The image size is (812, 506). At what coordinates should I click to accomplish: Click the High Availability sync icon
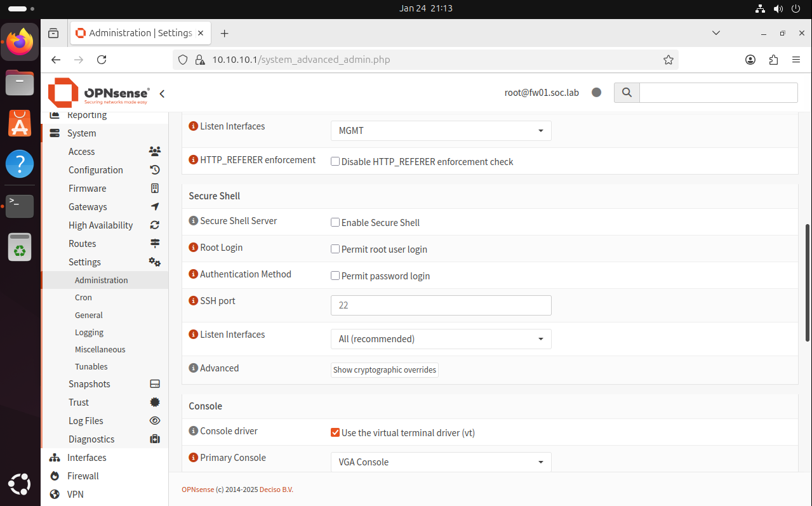(154, 225)
